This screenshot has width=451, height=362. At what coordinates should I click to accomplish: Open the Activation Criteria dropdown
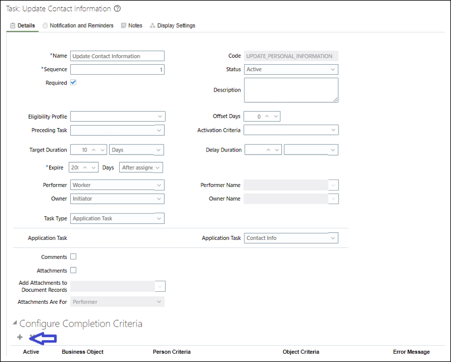coord(291,130)
